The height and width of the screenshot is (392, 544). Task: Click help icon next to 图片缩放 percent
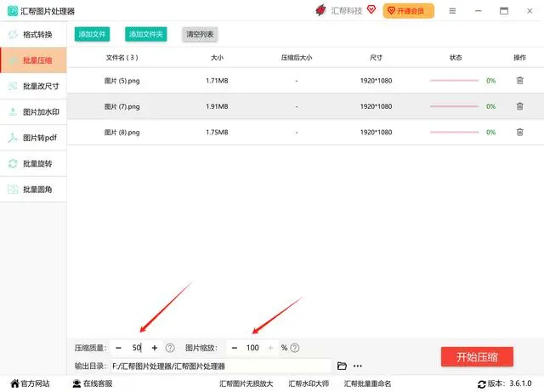point(295,348)
